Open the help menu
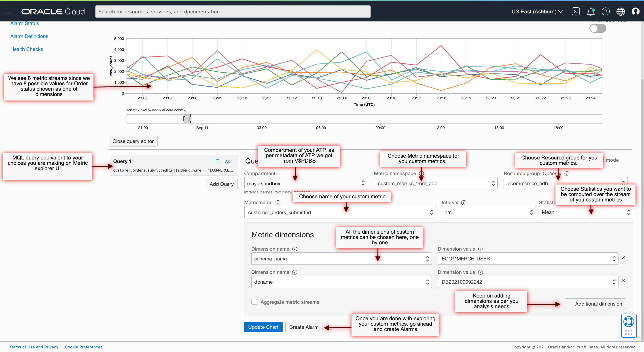 coord(606,11)
